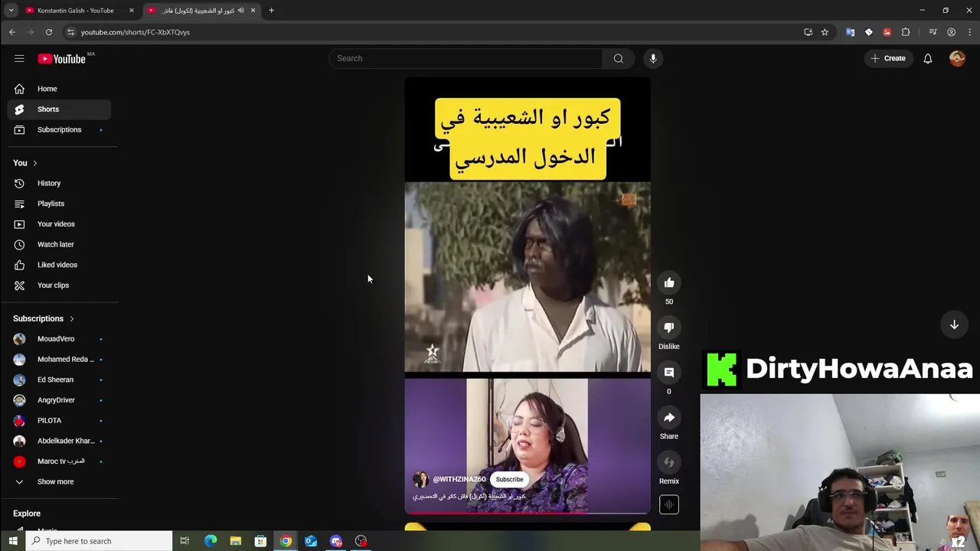Show more subscriptions
Image resolution: width=980 pixels, height=551 pixels.
click(56, 481)
